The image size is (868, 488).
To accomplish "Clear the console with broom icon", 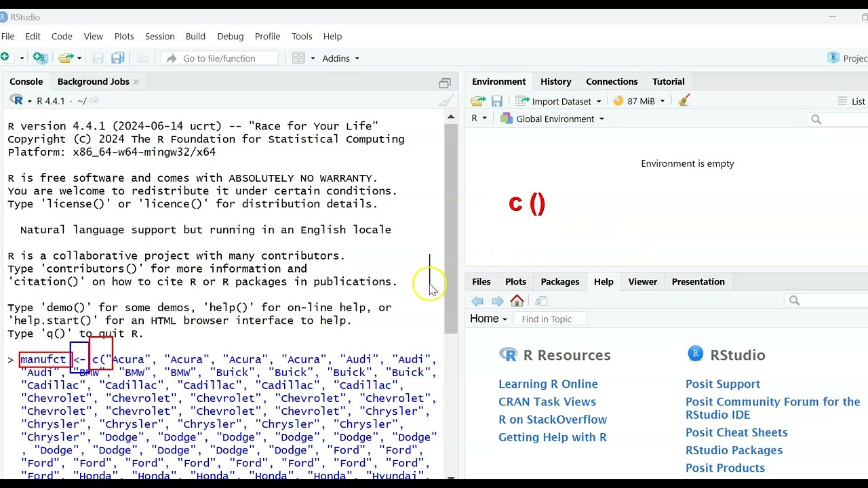I will (x=446, y=101).
